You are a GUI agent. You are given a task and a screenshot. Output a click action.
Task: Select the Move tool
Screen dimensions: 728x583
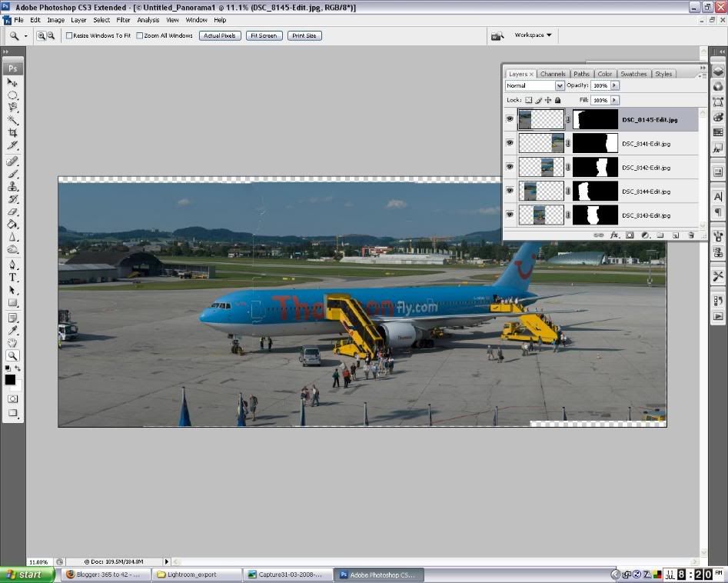click(x=12, y=83)
